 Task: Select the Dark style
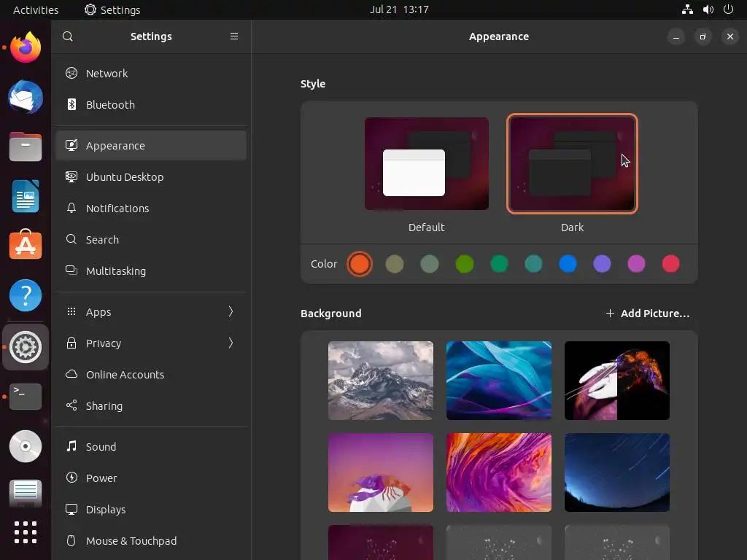572,164
